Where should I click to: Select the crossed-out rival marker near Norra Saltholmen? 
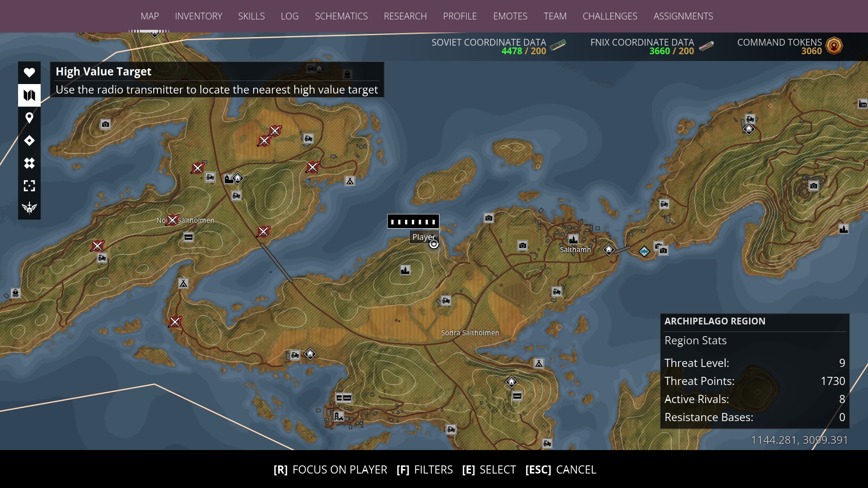(172, 220)
